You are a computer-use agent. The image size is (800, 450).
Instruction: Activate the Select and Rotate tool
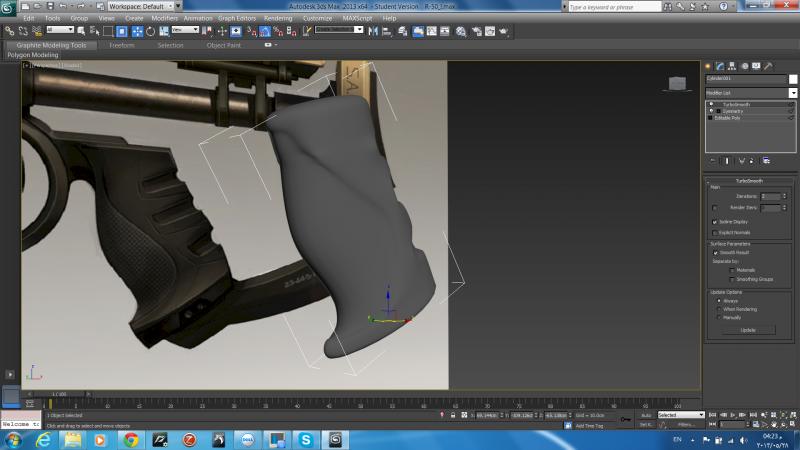(151, 31)
